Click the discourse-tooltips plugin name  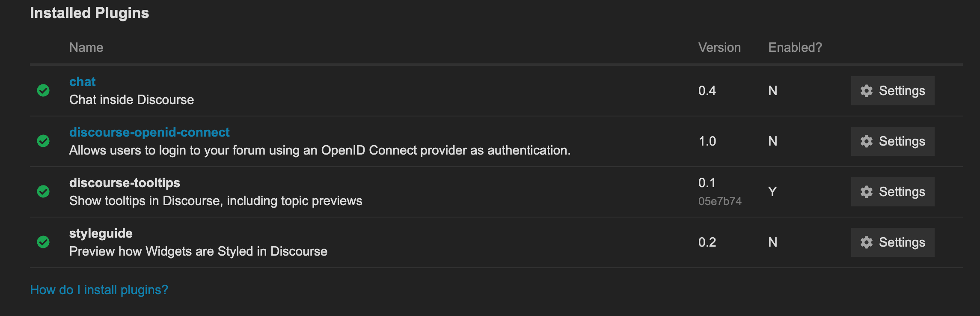(x=125, y=183)
